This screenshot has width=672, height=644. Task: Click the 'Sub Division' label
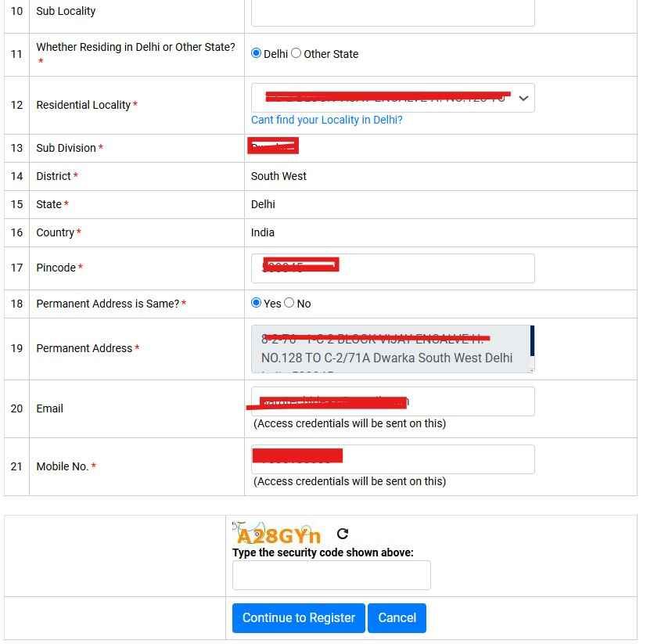[66, 148]
